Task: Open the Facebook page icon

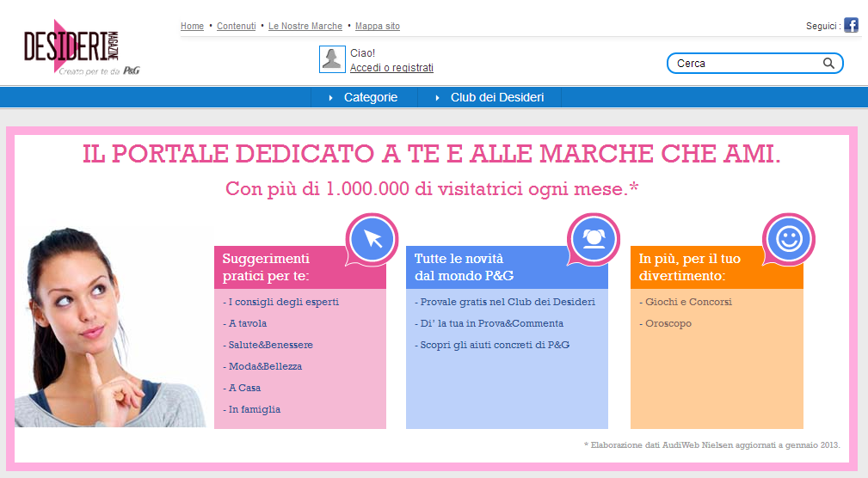Action: [x=851, y=25]
